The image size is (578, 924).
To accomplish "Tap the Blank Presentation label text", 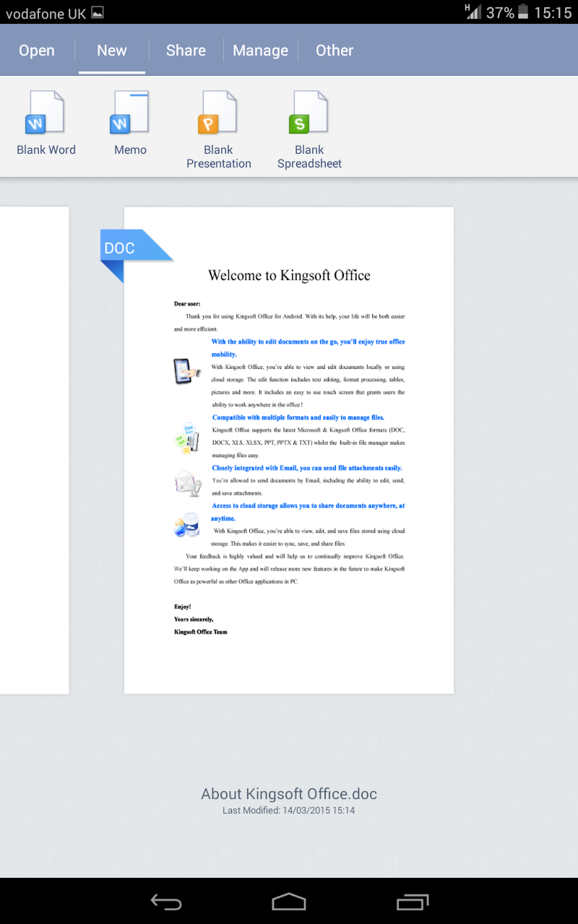I will (219, 157).
